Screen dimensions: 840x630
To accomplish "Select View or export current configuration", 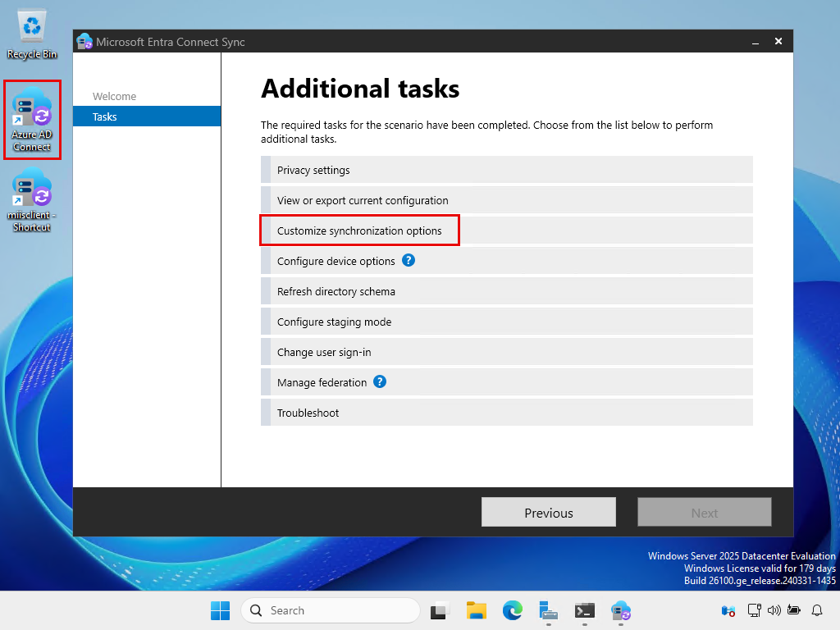I will 507,200.
